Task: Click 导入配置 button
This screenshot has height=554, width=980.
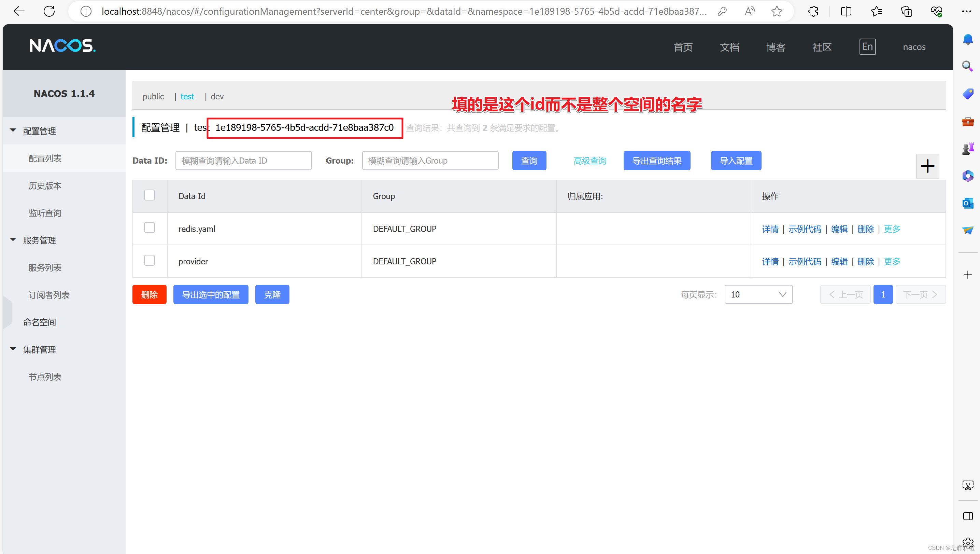Action: [x=736, y=161]
